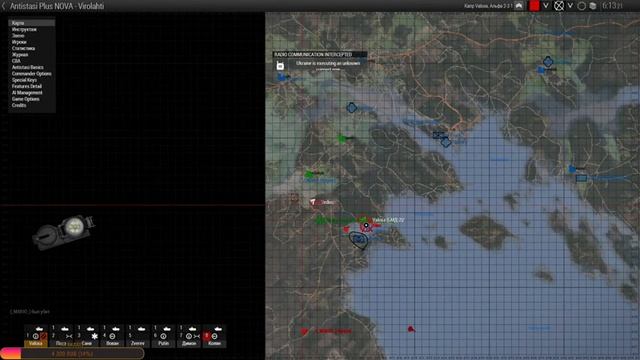The height and width of the screenshot is (360, 640).
Task: Go back using the arrow beside Antistasi title
Action: (4, 6)
